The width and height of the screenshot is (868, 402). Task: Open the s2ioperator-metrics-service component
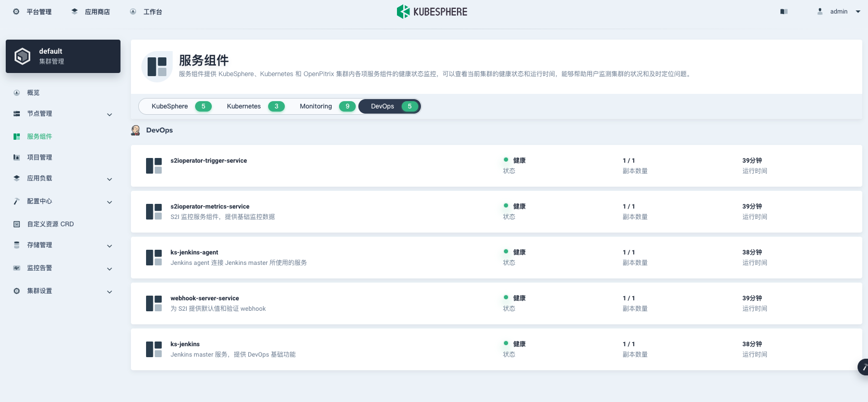pyautogui.click(x=210, y=206)
